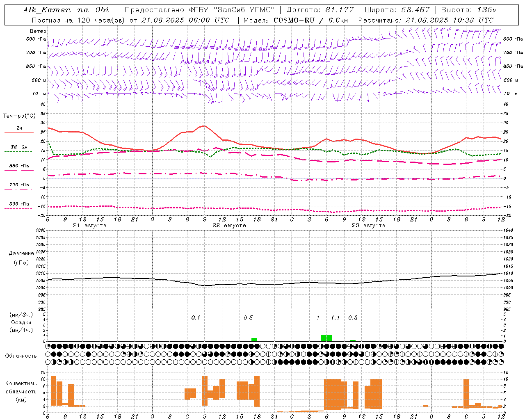
Task: Click the (км) convective cloud unit label
Action: tap(21, 400)
